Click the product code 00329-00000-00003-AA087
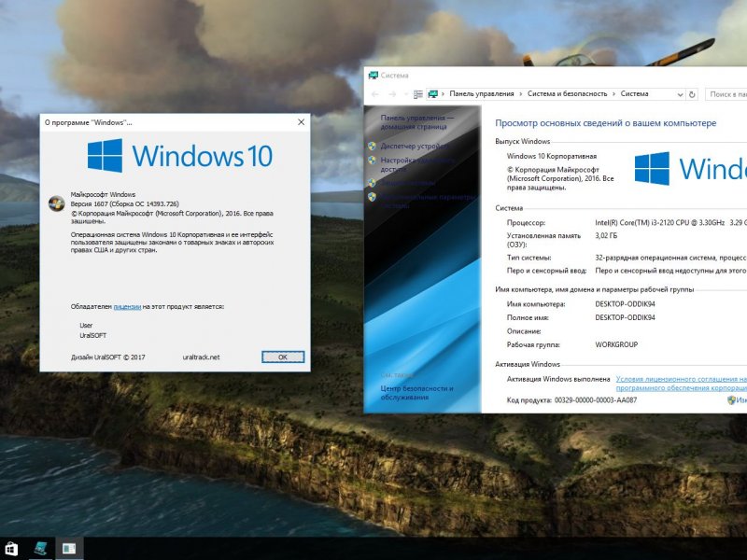The height and width of the screenshot is (560, 747). tap(596, 400)
